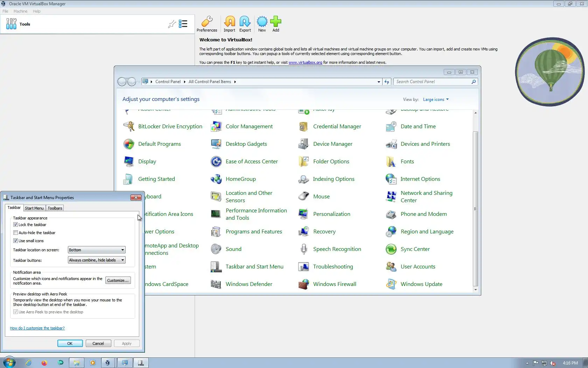
Task: Click the green Add machine icon
Action: tap(276, 24)
